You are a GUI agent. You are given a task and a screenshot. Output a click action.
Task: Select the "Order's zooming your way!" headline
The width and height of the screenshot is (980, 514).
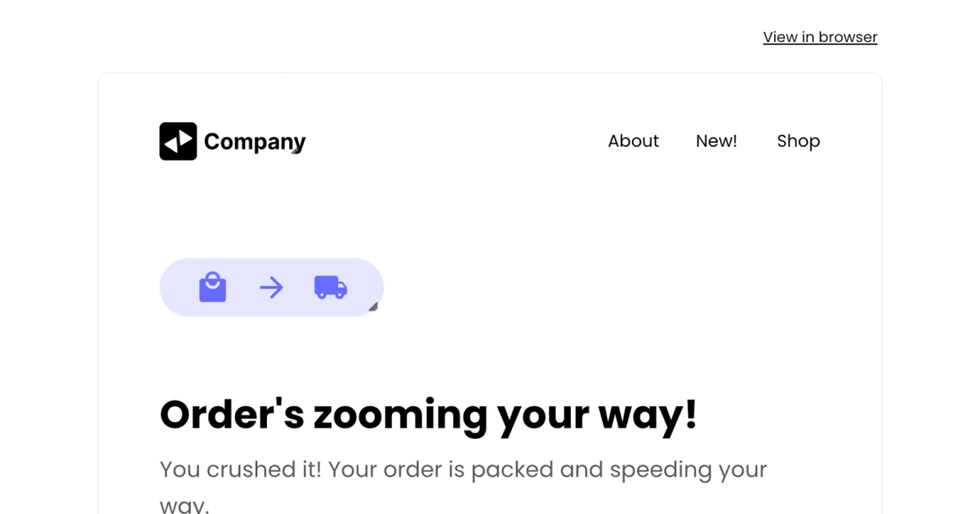[x=428, y=414]
